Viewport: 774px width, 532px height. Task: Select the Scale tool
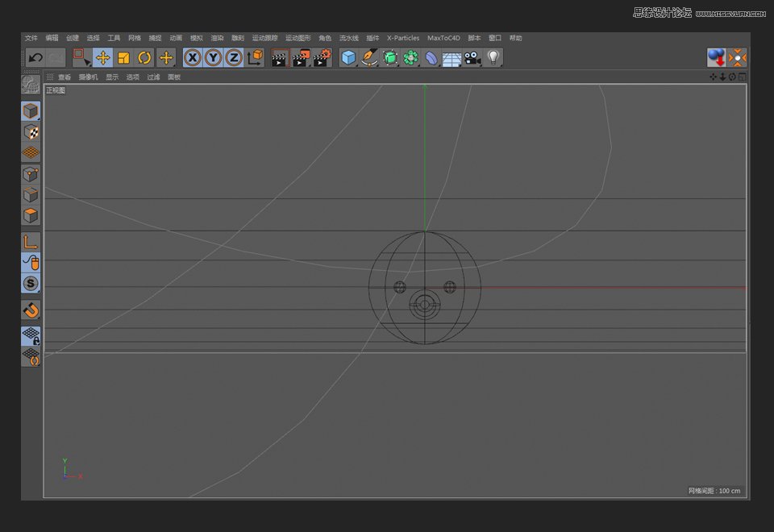point(123,57)
